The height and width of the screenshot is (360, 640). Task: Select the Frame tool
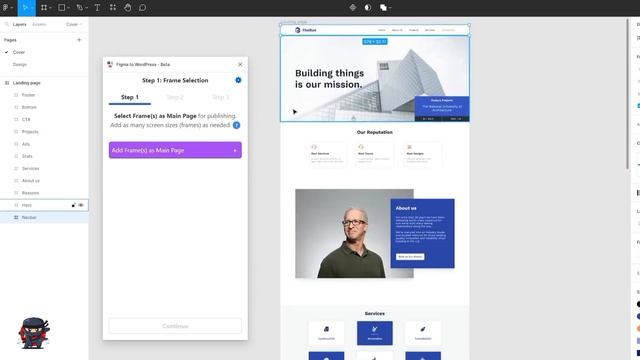click(x=44, y=7)
